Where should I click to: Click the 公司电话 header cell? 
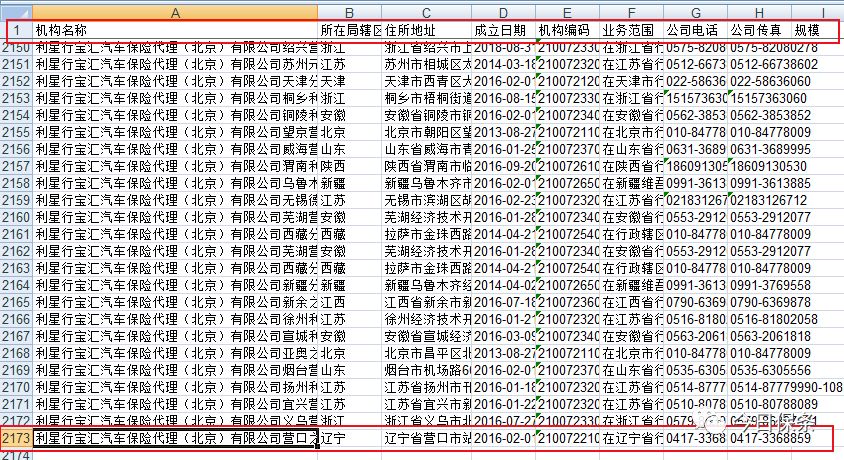click(x=695, y=30)
